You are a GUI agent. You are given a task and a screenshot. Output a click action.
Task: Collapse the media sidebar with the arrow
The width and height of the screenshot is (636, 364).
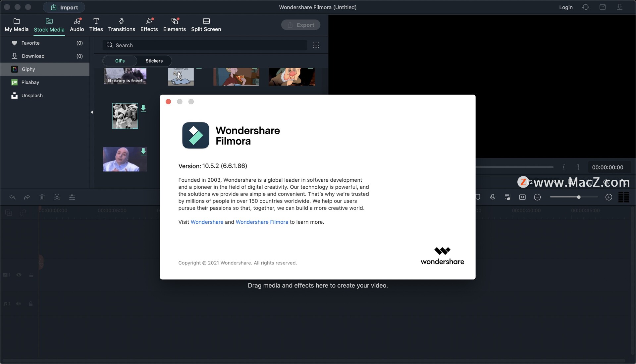pos(92,112)
